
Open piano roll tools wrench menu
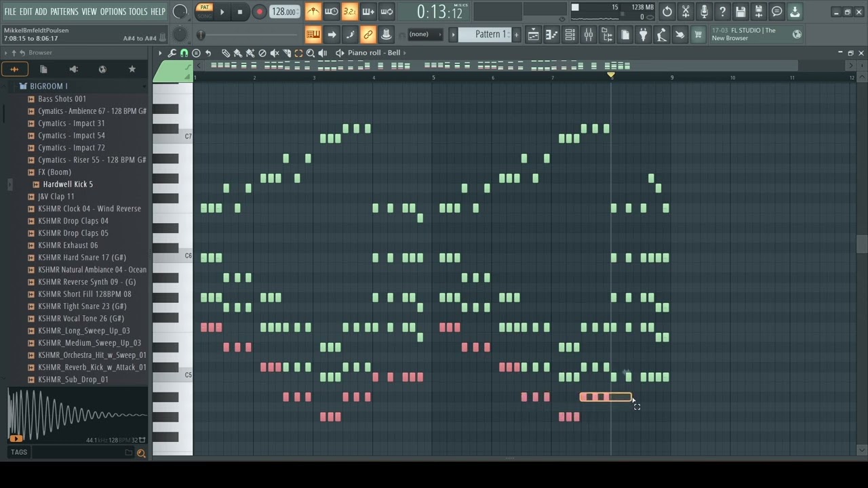tap(172, 53)
